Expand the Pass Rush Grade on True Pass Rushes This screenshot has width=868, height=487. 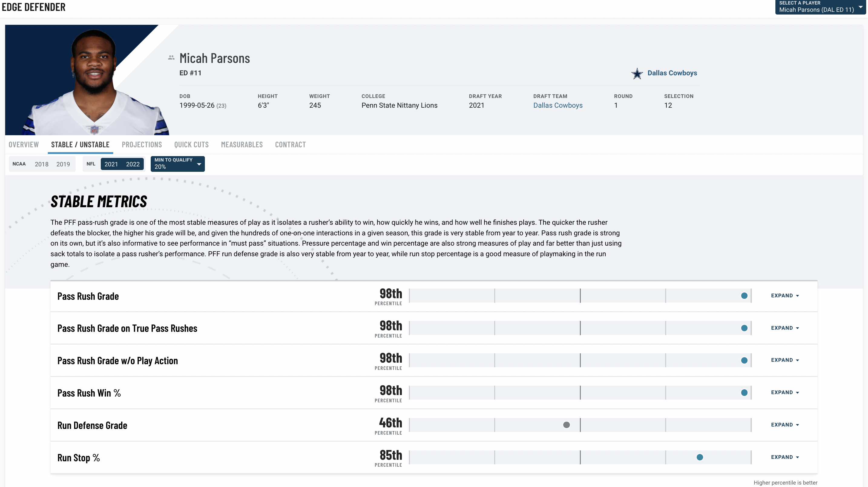tap(784, 327)
